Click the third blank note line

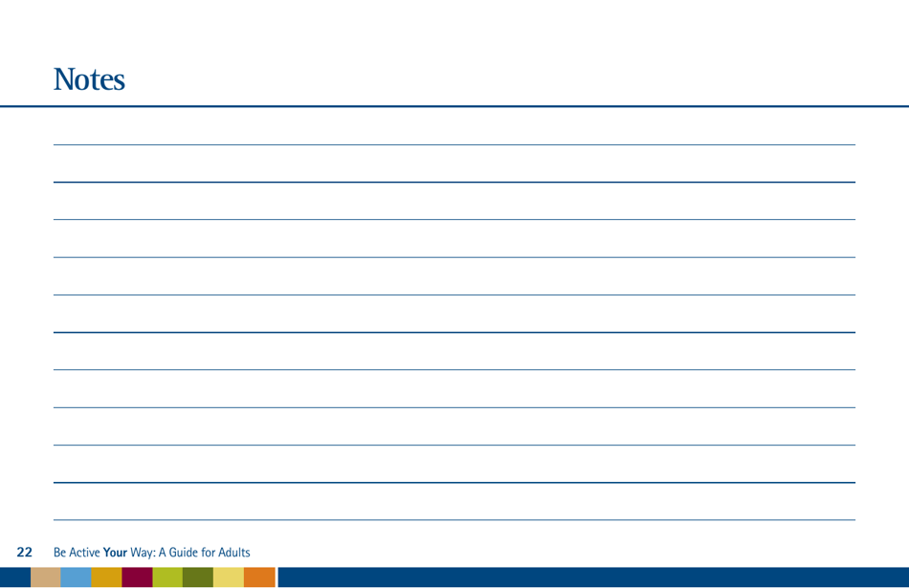[x=454, y=220]
